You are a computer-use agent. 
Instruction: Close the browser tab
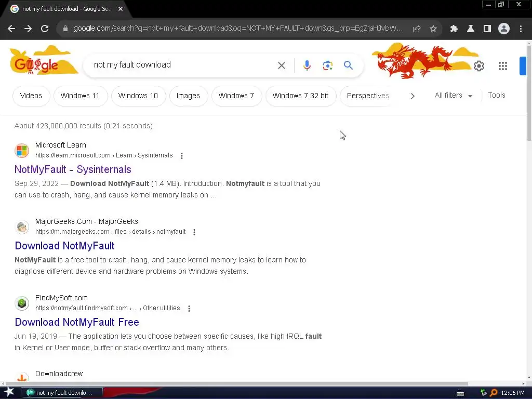[x=121, y=9]
